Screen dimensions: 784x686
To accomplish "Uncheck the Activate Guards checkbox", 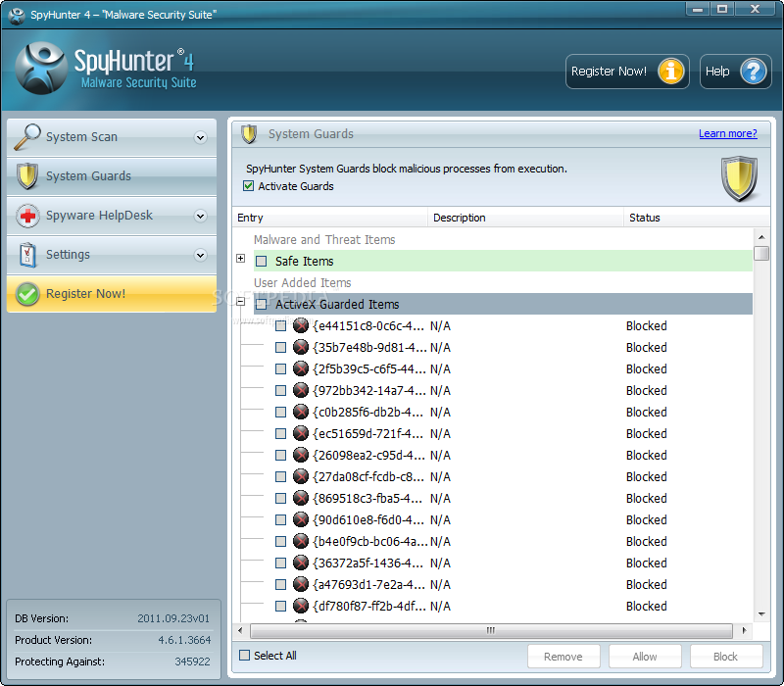I will click(x=248, y=186).
